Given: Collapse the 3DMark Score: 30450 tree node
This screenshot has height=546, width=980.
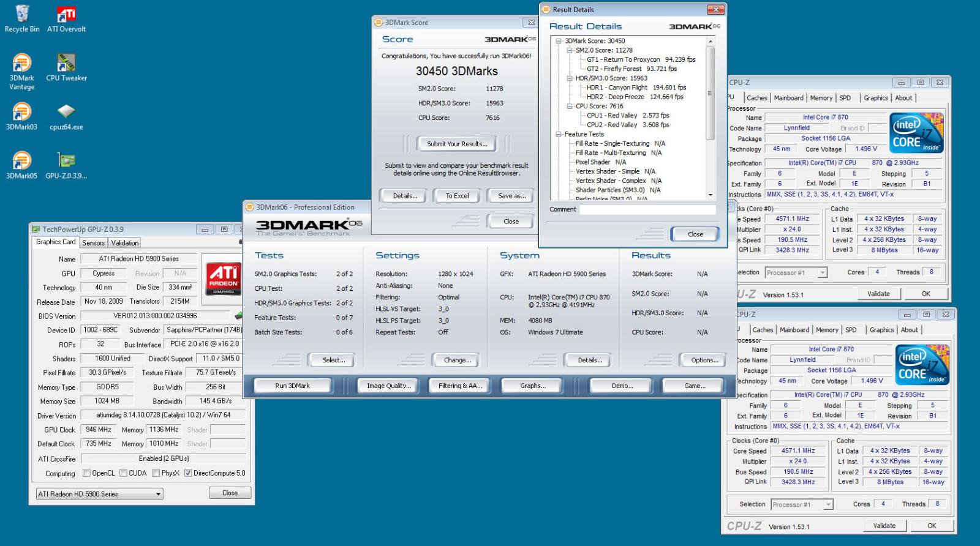Looking at the screenshot, I should 559,41.
